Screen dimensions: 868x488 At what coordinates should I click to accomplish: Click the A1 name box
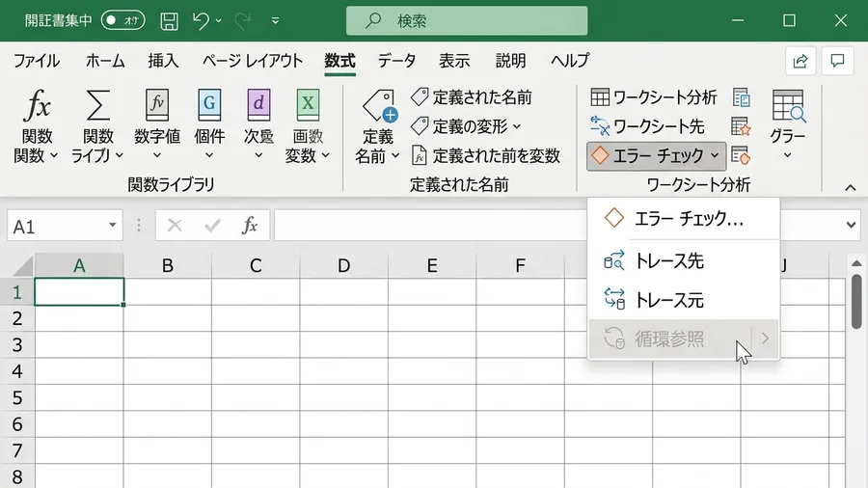click(55, 226)
